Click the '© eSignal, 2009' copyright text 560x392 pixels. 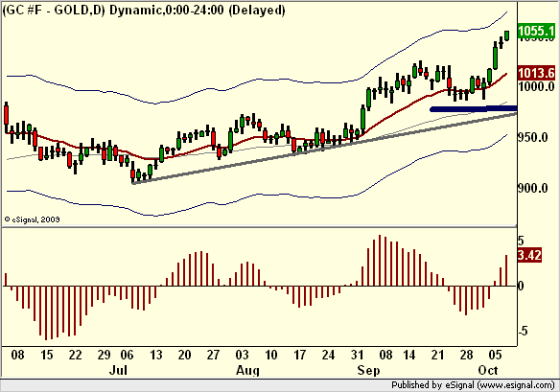coord(33,219)
